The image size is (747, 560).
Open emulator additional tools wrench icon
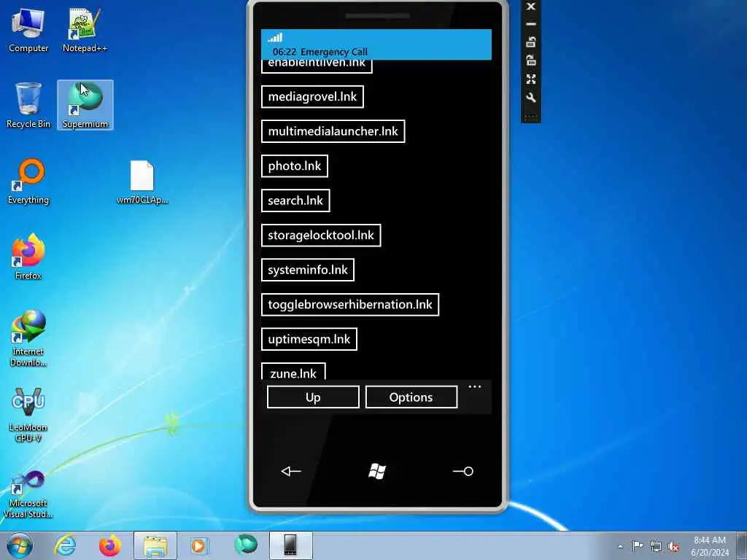(531, 98)
